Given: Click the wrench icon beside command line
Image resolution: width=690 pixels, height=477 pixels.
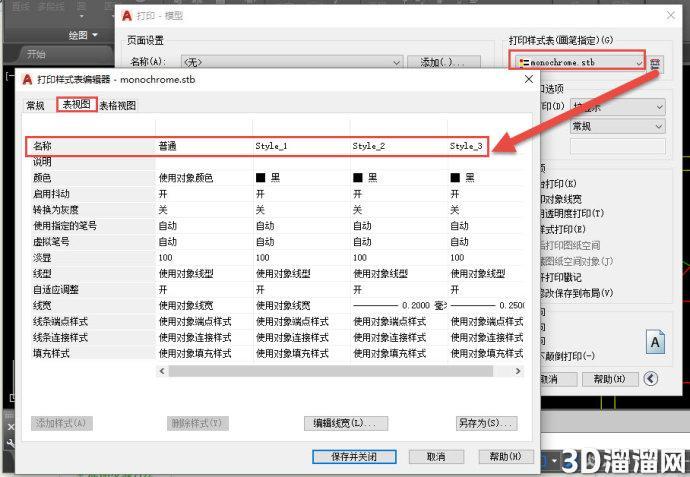Looking at the screenshot, I should pyautogui.click(x=10, y=442).
